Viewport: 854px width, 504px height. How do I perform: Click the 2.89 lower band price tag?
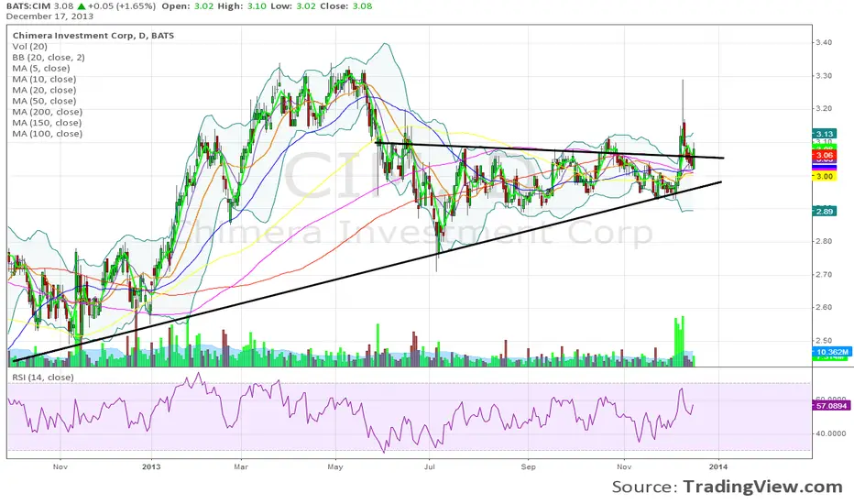[824, 212]
